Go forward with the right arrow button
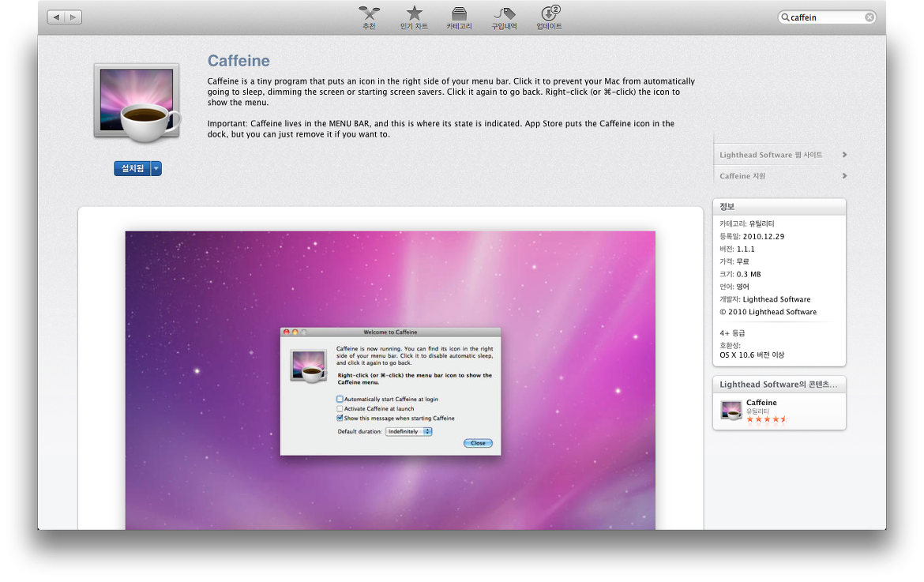 point(73,17)
